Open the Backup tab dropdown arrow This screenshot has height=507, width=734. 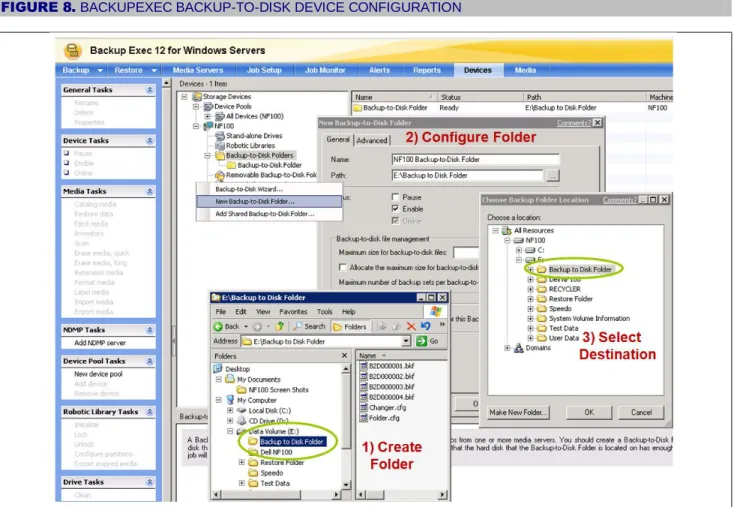pyautogui.click(x=100, y=70)
